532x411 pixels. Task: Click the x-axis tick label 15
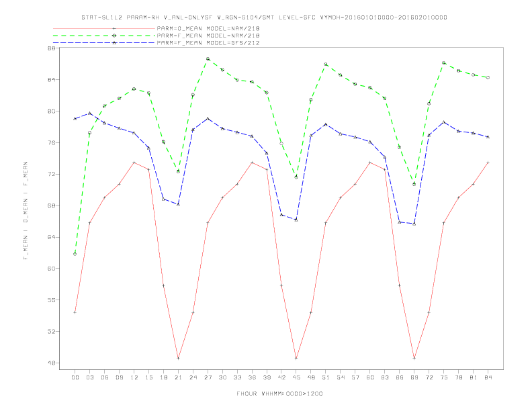pos(148,377)
